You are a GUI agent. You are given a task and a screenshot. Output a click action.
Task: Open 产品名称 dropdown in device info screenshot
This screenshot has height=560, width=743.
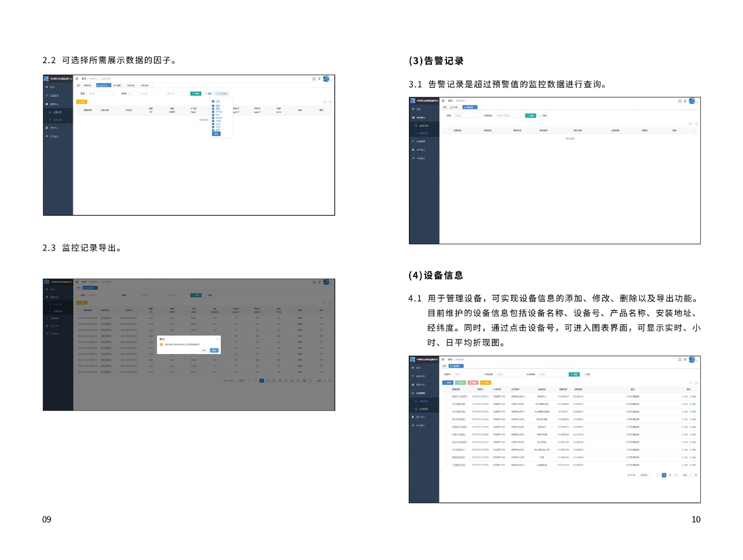coord(510,374)
